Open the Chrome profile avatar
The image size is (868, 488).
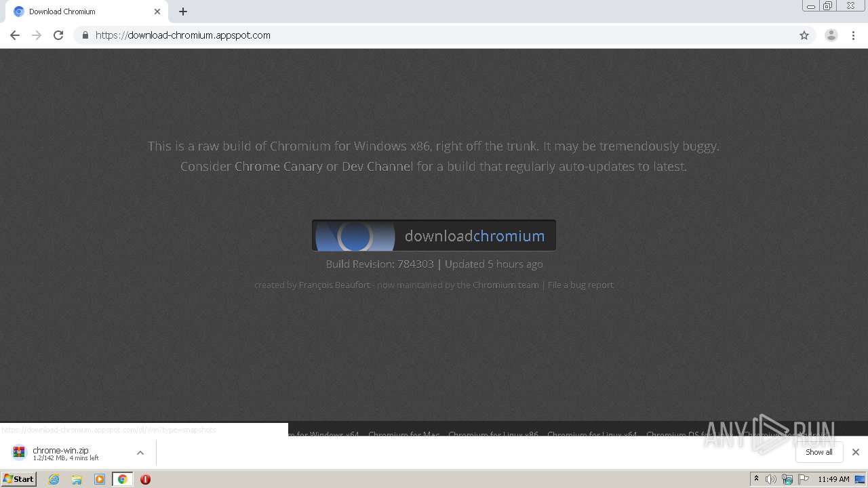[831, 35]
